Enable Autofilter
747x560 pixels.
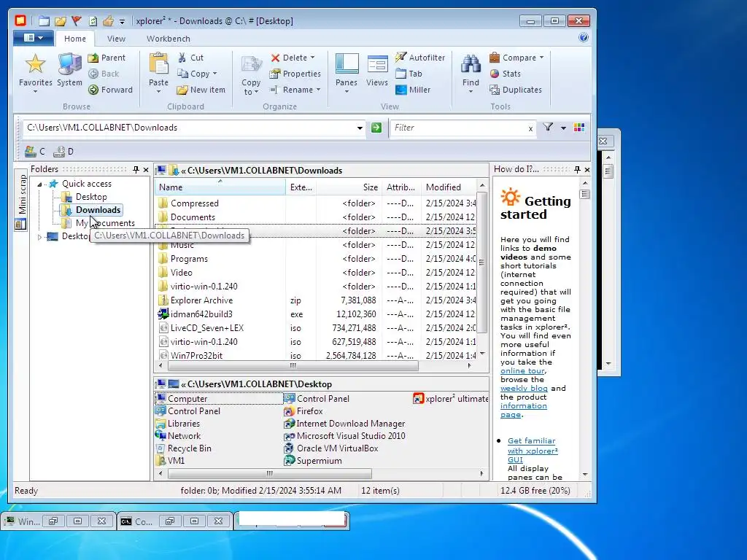[420, 58]
